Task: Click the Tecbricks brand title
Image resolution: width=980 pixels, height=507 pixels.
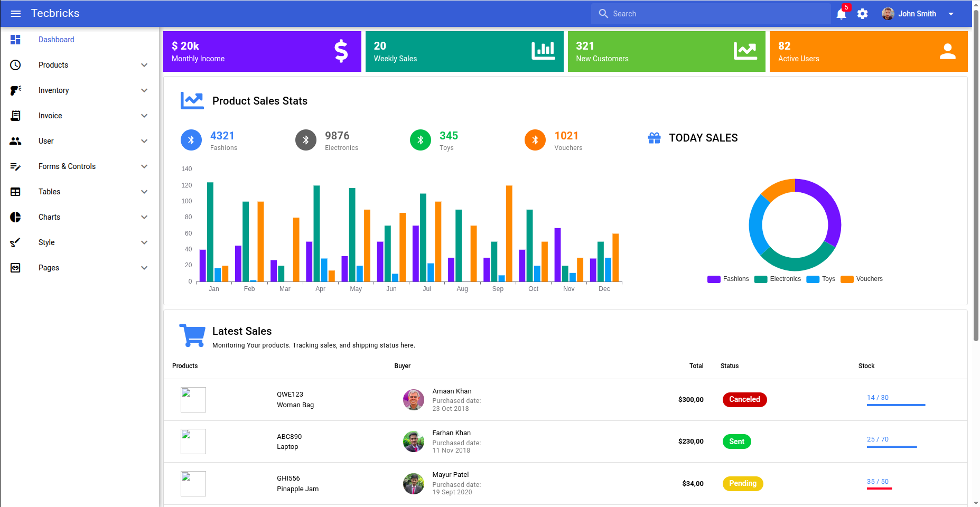Action: pyautogui.click(x=55, y=13)
